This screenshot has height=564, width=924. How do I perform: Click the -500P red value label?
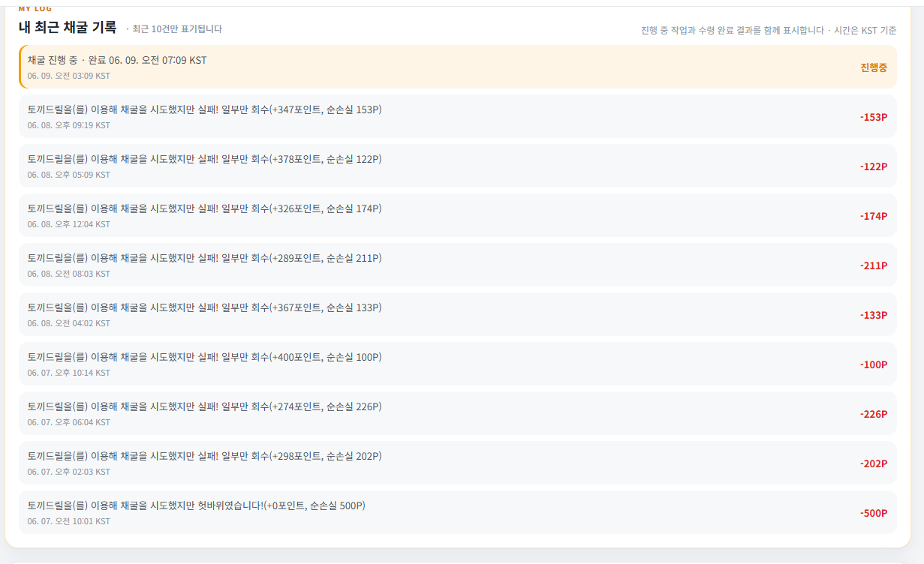(x=874, y=514)
